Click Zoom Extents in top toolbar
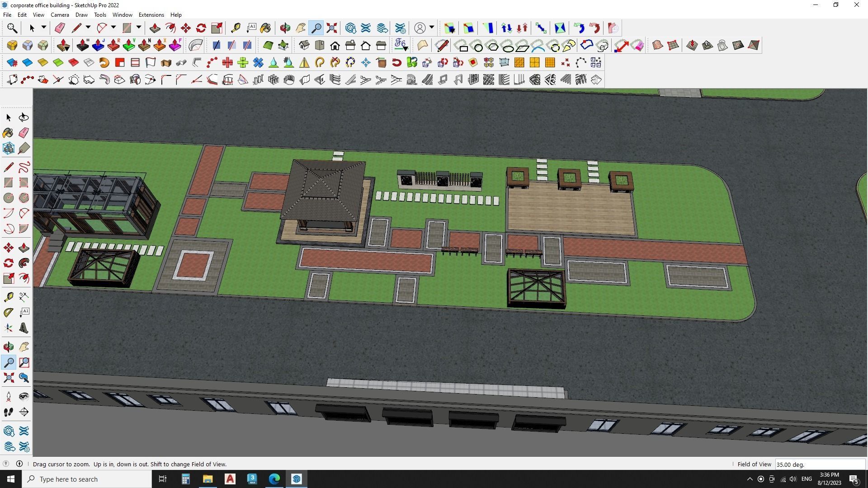Screen dimensions: 868x488 click(332, 28)
